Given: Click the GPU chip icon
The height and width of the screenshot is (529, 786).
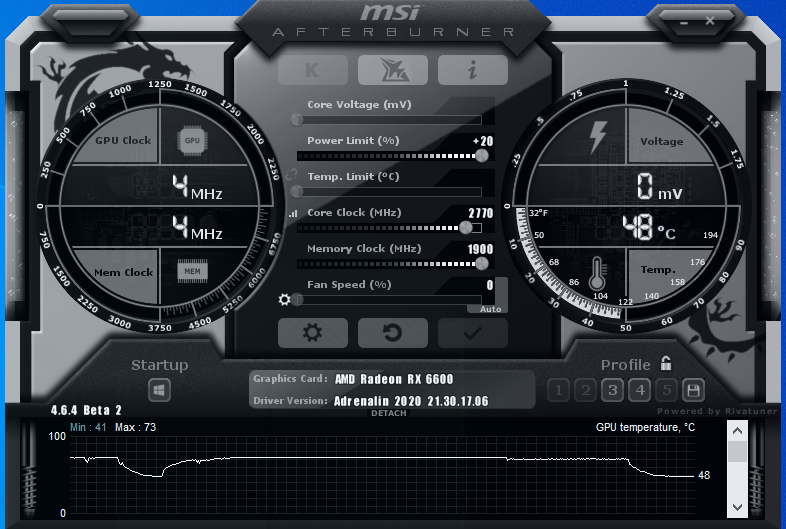Looking at the screenshot, I should pos(192,140).
